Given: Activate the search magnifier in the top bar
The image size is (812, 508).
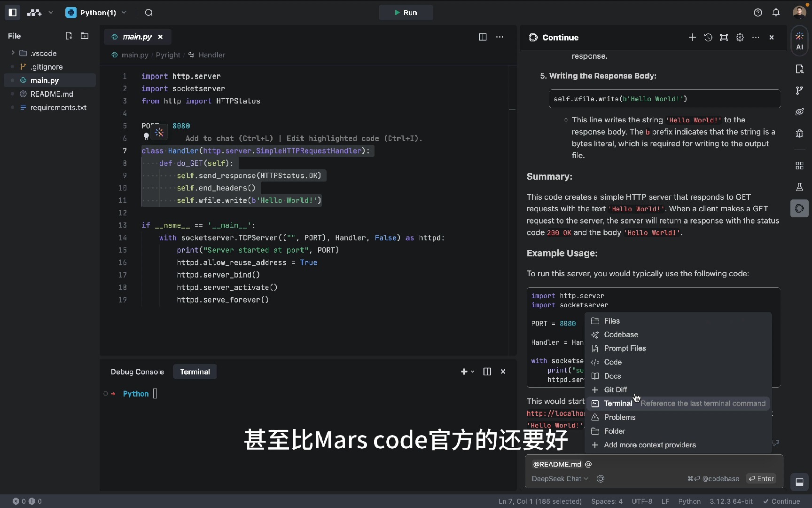Looking at the screenshot, I should [148, 13].
